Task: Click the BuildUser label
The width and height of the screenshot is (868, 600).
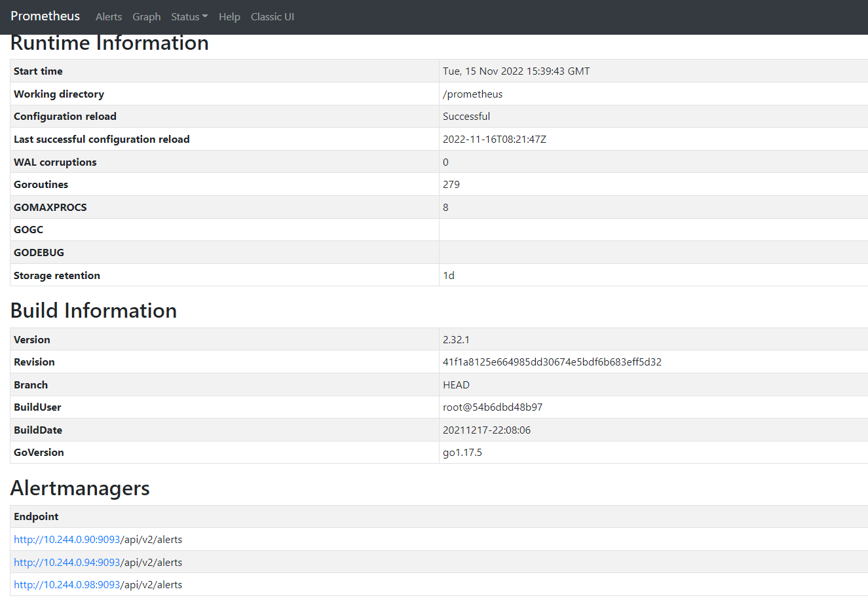Action: point(37,407)
